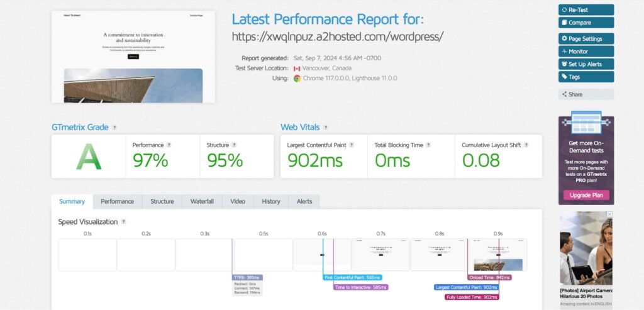Switch to the Performance tab

118,202
